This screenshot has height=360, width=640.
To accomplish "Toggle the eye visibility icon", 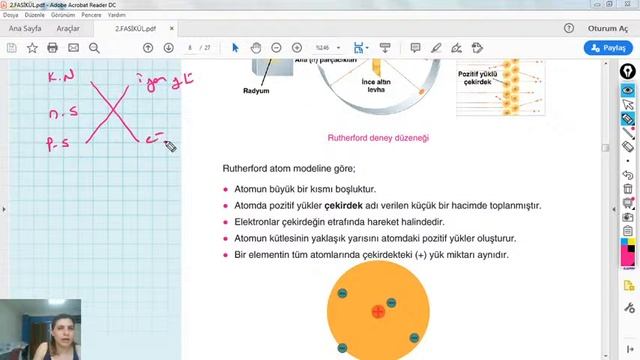I will click(628, 90).
